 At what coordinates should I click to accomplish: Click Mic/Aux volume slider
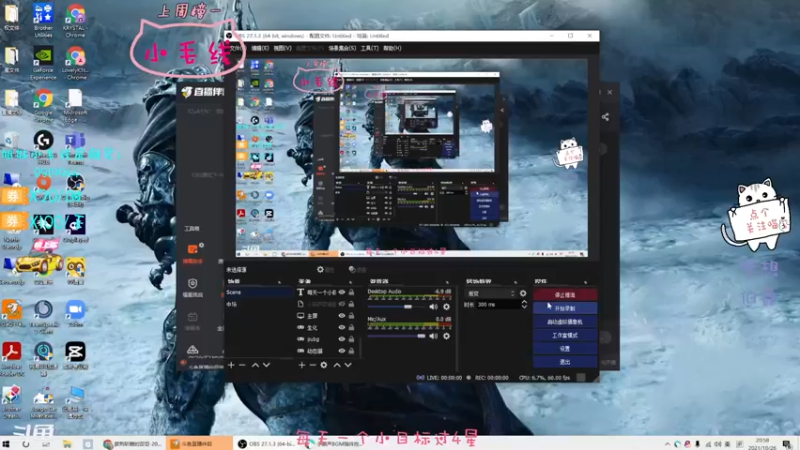click(396, 336)
